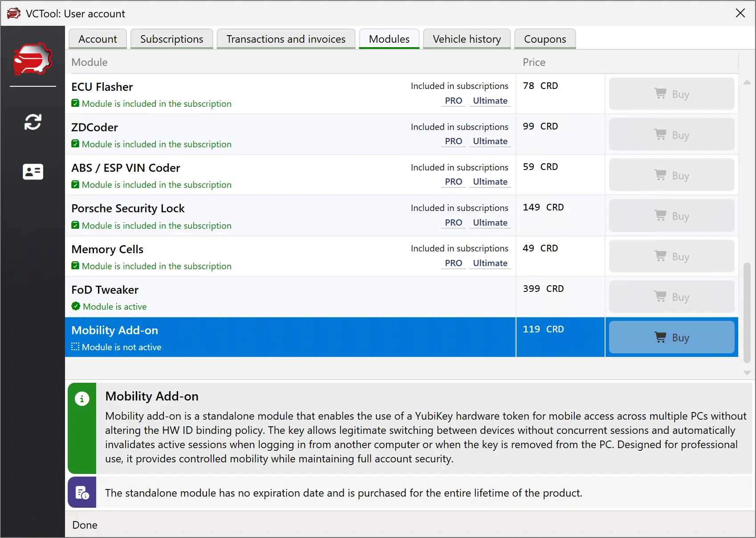Click the dotted not-active icon under Mobility Add-on
The width and height of the screenshot is (756, 538).
75,347
